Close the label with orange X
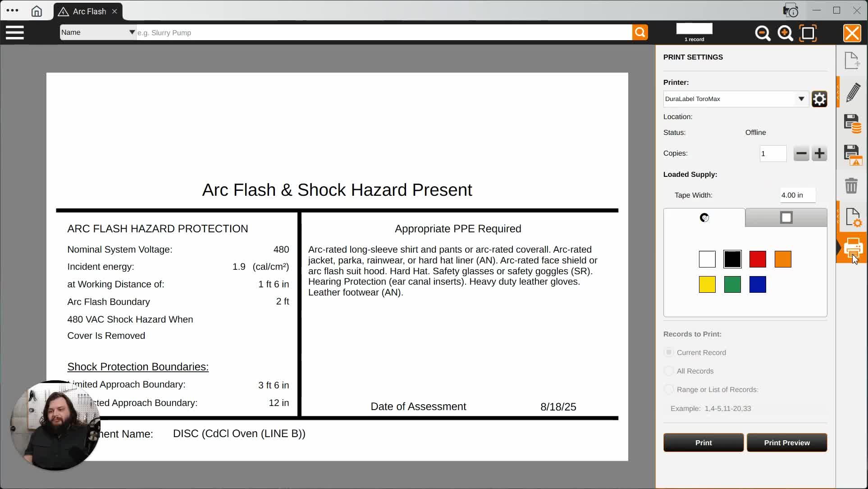The height and width of the screenshot is (489, 868). (852, 33)
